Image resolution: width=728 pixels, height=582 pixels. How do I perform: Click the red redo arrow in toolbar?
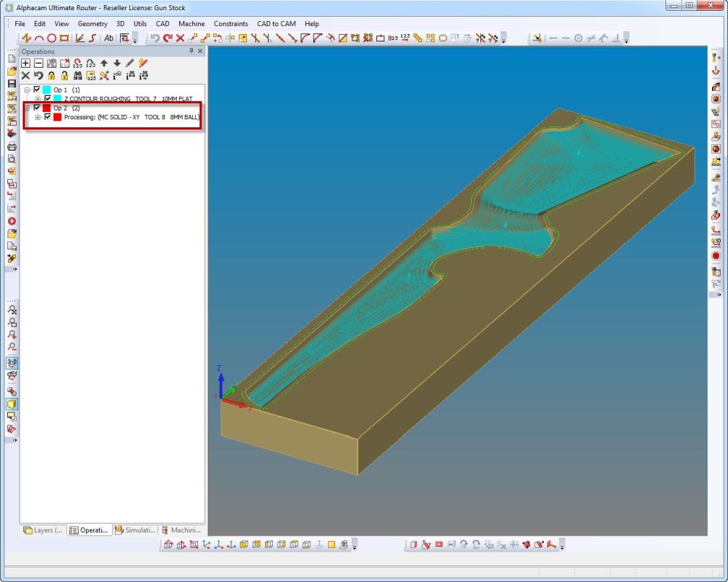tap(167, 38)
